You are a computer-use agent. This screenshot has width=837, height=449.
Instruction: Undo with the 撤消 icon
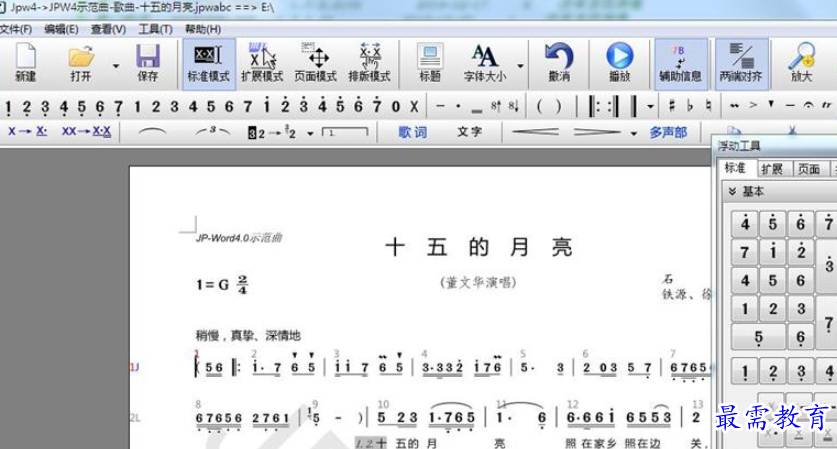pyautogui.click(x=559, y=63)
